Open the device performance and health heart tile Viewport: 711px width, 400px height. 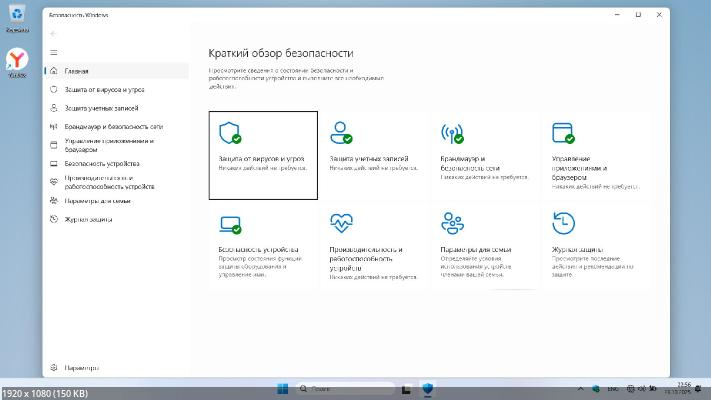pyautogui.click(x=342, y=222)
